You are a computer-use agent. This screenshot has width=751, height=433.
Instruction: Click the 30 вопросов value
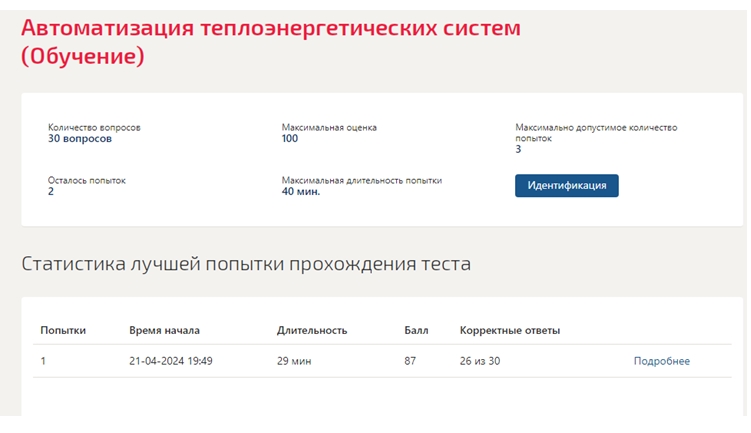(x=80, y=139)
